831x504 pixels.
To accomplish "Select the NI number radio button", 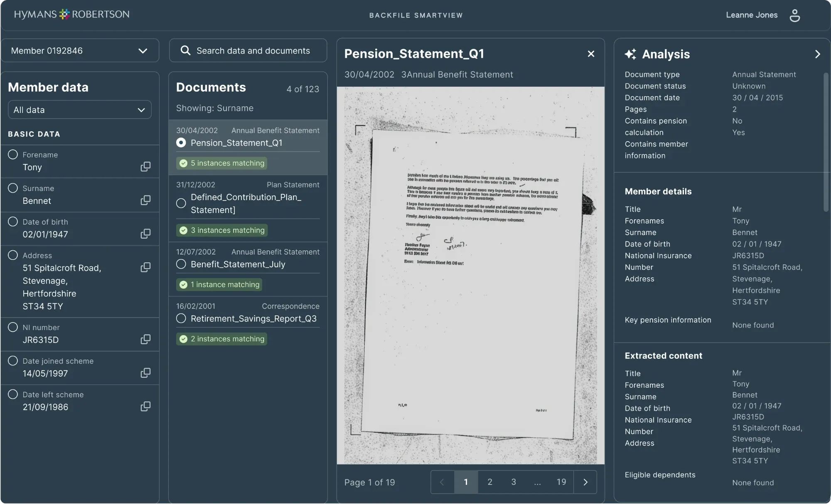I will tap(13, 327).
